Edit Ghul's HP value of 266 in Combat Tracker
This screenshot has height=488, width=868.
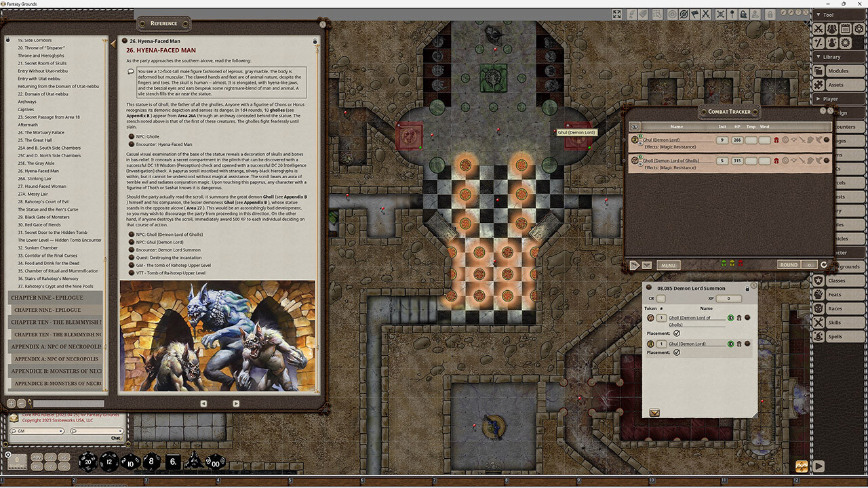click(x=736, y=140)
